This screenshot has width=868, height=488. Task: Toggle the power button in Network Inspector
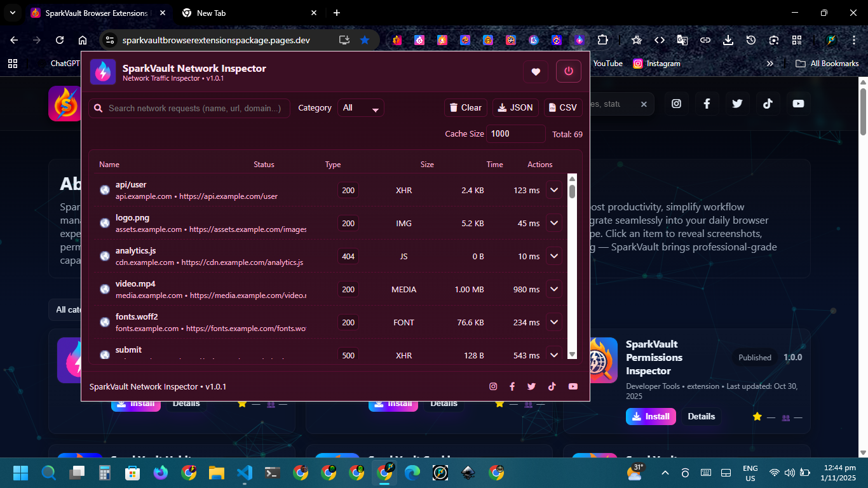pos(568,72)
